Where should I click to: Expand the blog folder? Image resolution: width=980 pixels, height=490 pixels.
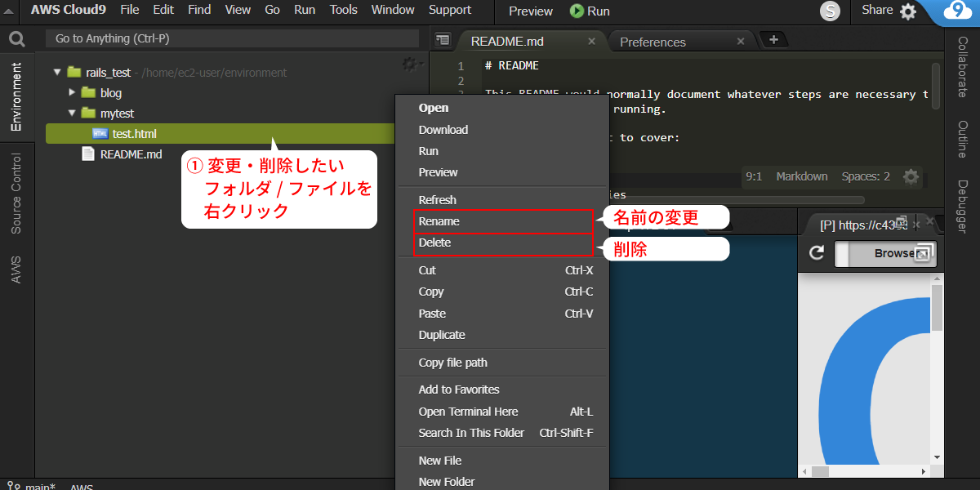[x=72, y=93]
